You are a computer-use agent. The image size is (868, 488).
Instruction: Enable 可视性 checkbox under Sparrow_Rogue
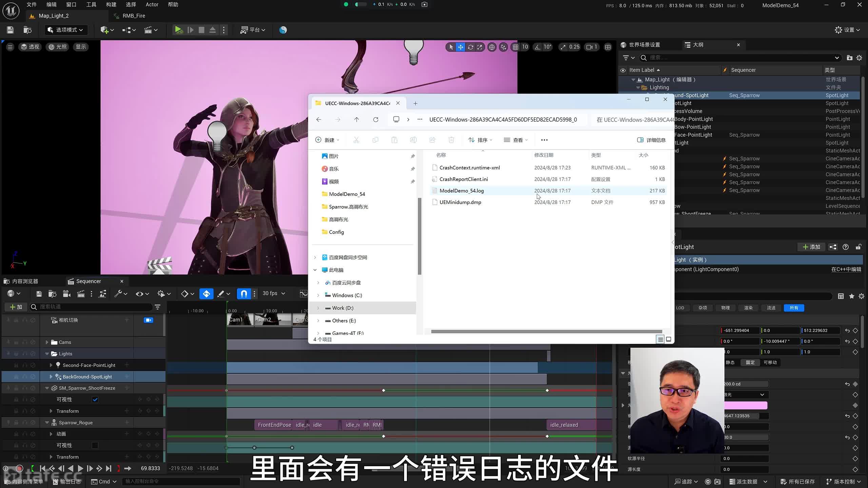click(x=95, y=445)
